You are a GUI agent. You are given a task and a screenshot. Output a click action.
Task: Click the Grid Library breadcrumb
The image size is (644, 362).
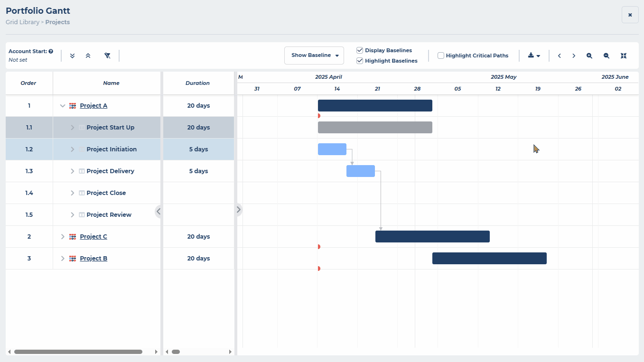22,22
